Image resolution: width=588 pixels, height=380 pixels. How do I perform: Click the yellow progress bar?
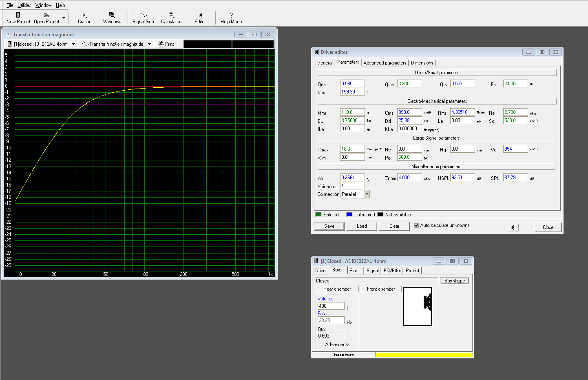[x=424, y=355]
